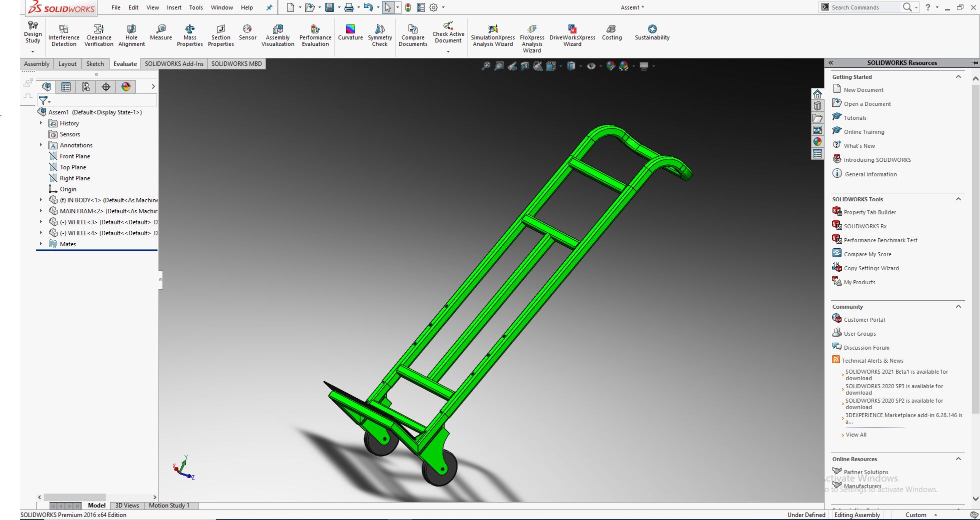Click the New Document link

(x=863, y=90)
